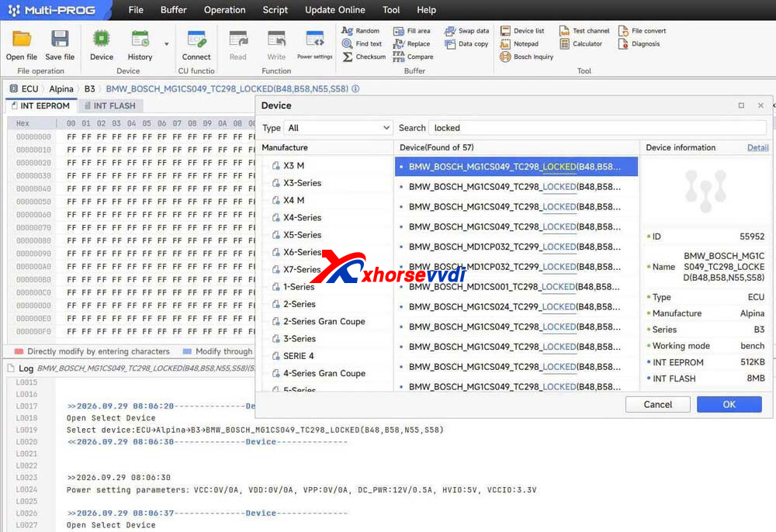Expand the History dropdown arrow
This screenshot has width=776, height=532.
[x=167, y=44]
